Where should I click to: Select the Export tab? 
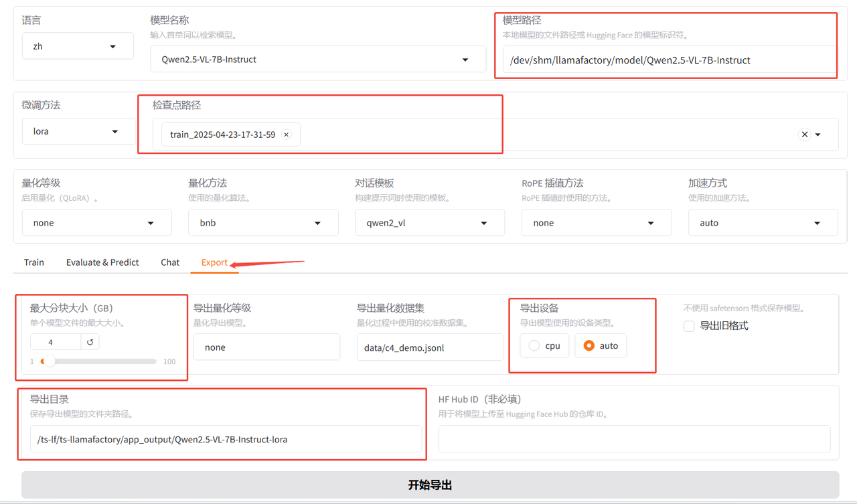click(x=214, y=262)
